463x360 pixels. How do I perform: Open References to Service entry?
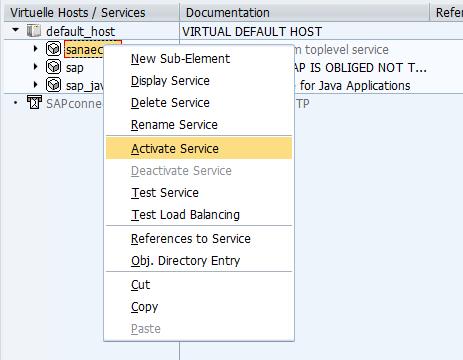[199, 239]
